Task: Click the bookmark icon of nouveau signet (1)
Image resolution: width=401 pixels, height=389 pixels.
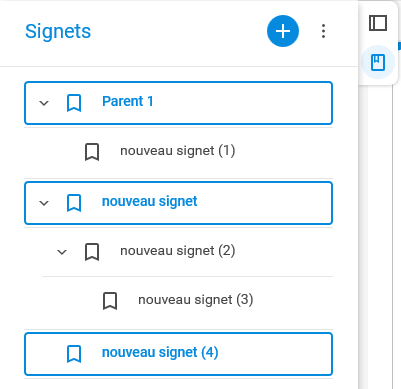Action: (92, 152)
